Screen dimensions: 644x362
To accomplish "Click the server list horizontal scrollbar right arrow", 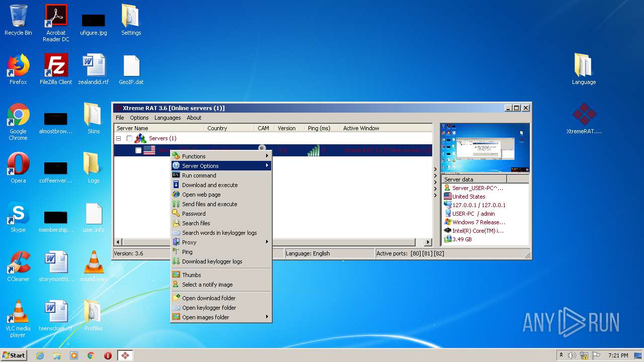I will (x=428, y=242).
